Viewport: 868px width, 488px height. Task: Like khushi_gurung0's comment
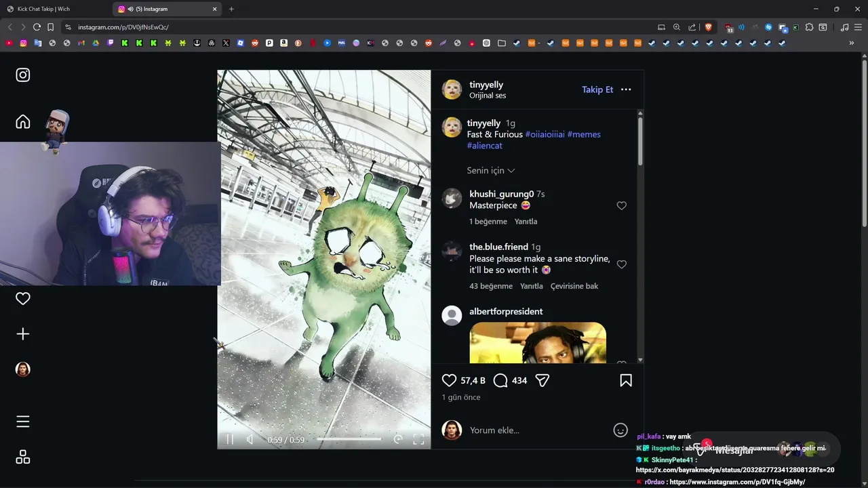coord(622,206)
